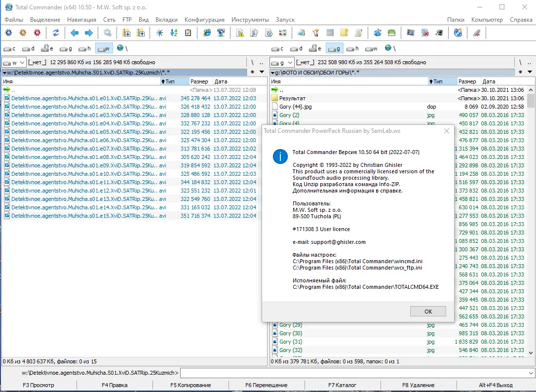Refresh panels with the blue circular arrows icon

[x=56, y=33]
